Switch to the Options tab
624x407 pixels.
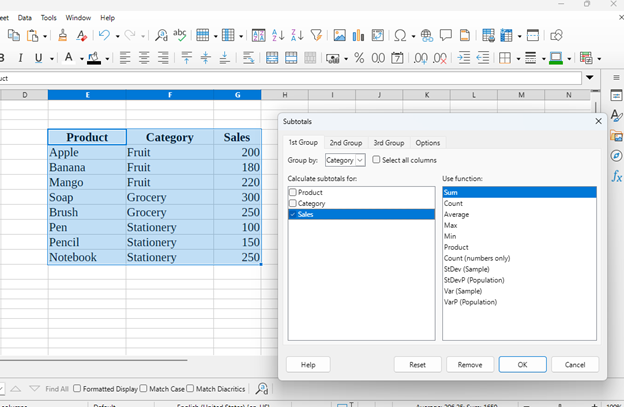click(x=428, y=142)
